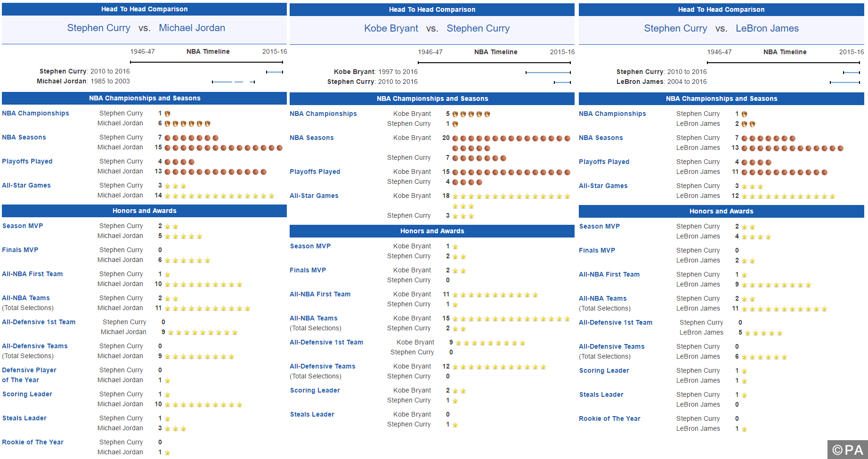The height and width of the screenshot is (459, 868).
Task: Click Curry's All-NBA First Team star, Jordan panel
Action: [167, 274]
